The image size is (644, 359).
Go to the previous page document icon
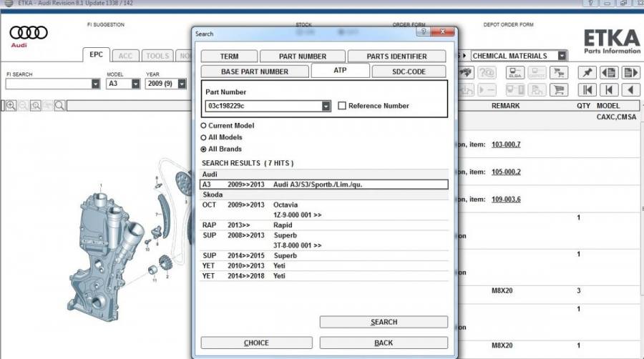coord(609,73)
